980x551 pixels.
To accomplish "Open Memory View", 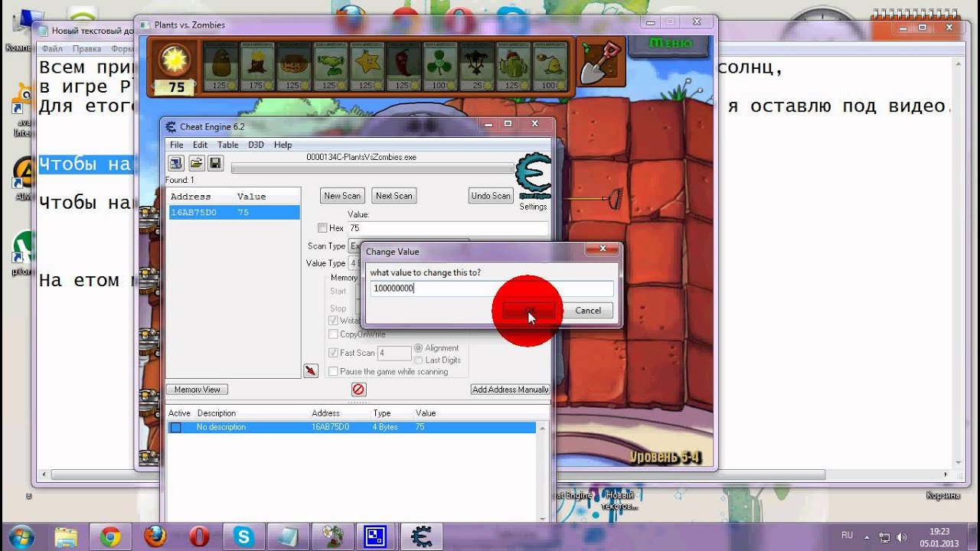I will (197, 390).
